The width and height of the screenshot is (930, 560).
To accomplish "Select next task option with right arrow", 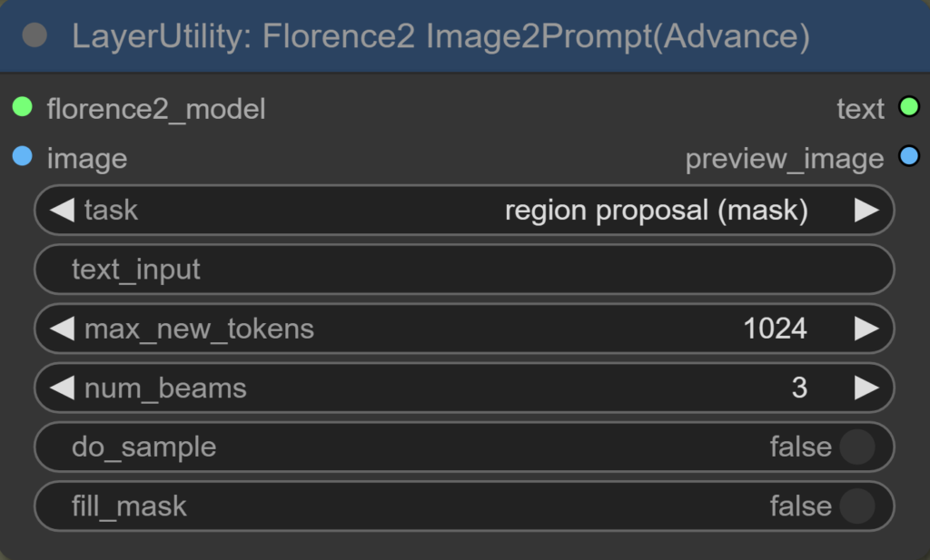I will tap(866, 211).
